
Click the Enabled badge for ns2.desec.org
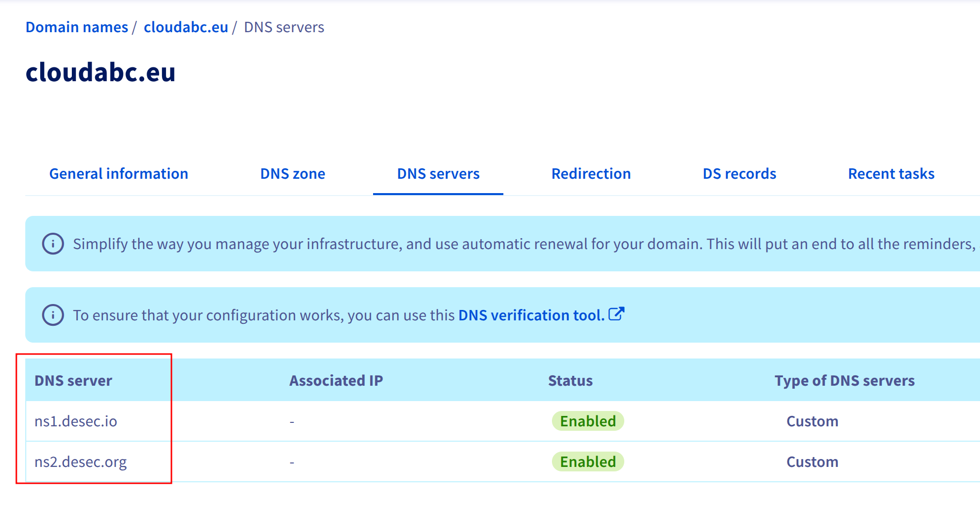click(x=588, y=461)
